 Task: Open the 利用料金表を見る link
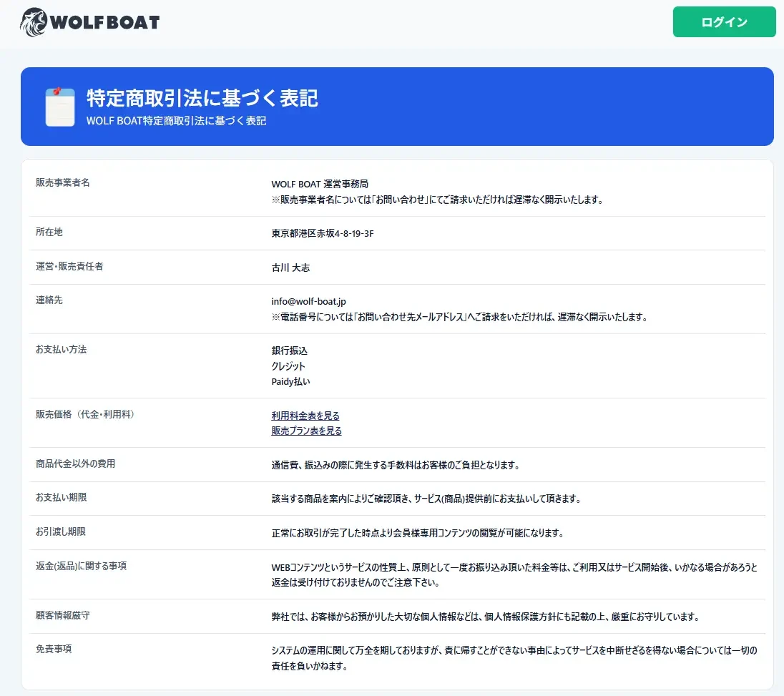point(305,416)
